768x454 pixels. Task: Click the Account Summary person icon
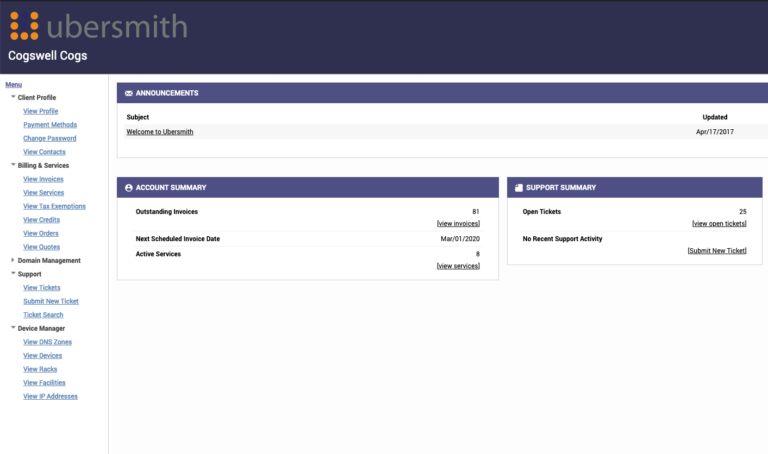tap(129, 187)
